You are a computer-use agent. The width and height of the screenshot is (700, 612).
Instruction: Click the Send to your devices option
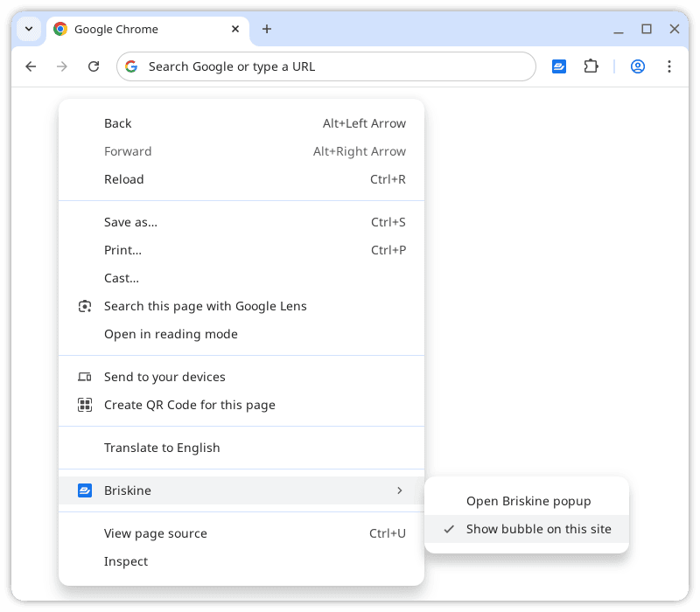164,377
